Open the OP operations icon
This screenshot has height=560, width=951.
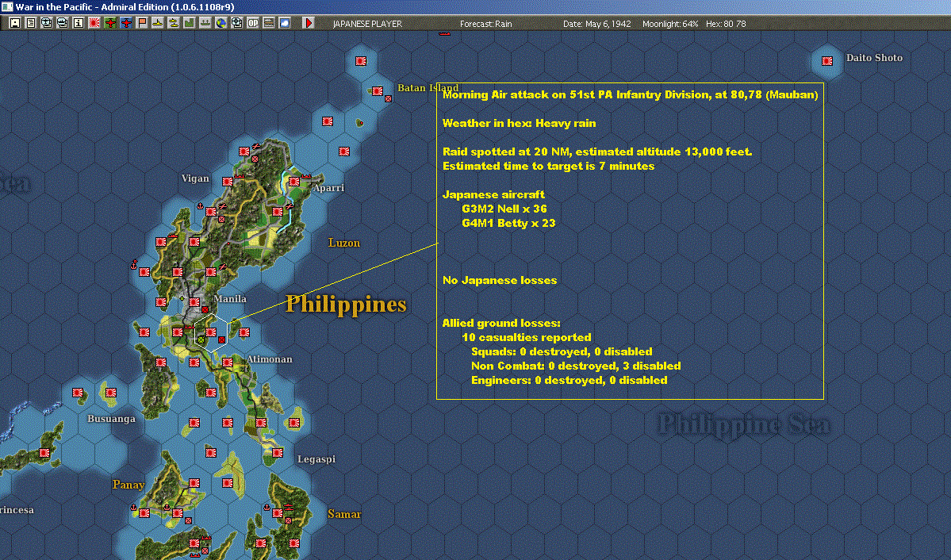[252, 23]
